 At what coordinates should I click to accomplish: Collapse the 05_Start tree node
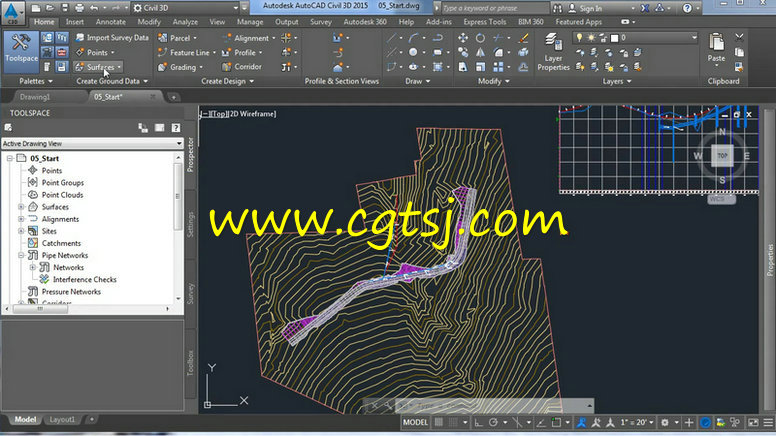tap(9, 158)
